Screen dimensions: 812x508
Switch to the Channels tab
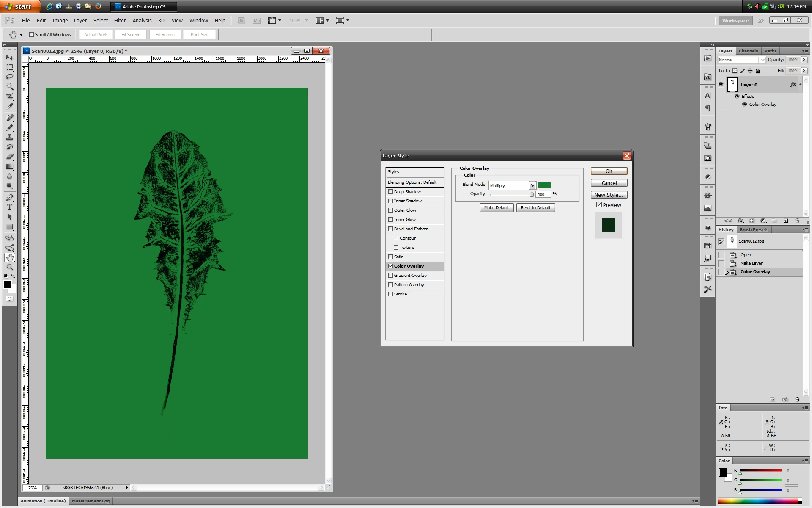pos(748,51)
